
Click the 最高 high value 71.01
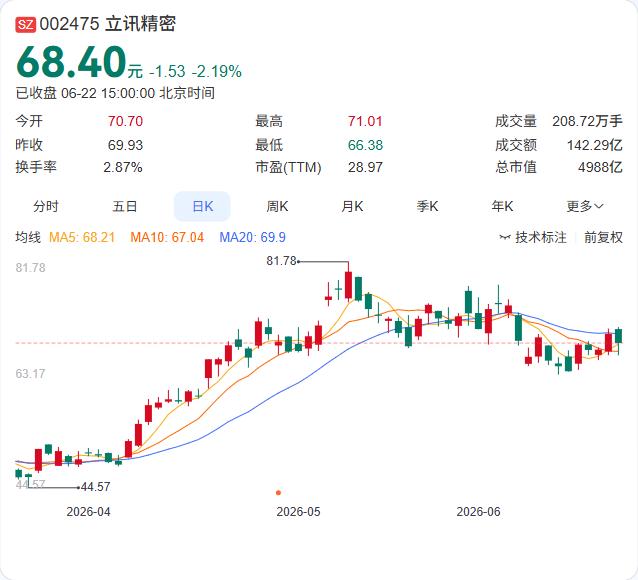(365, 121)
